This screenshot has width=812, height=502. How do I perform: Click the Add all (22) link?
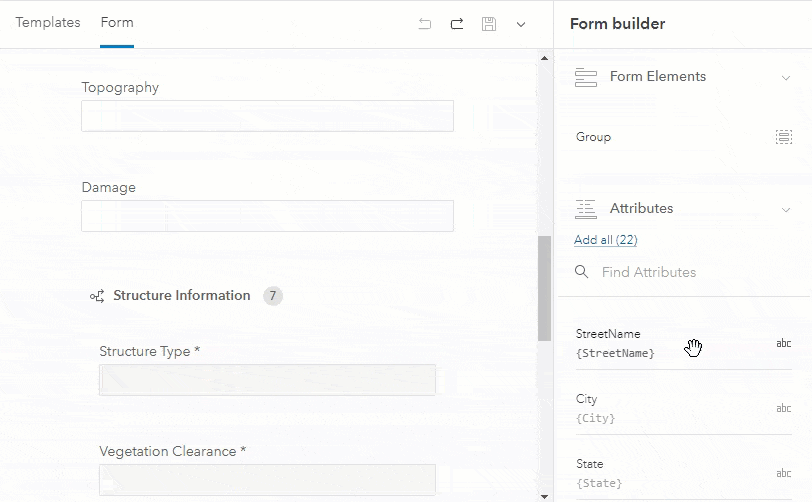pos(606,240)
